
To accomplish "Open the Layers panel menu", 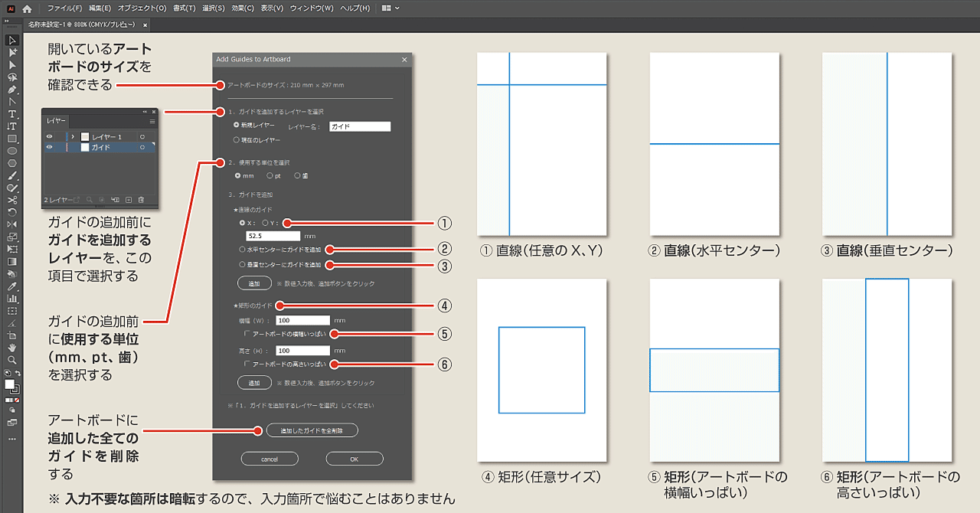I will [x=152, y=122].
